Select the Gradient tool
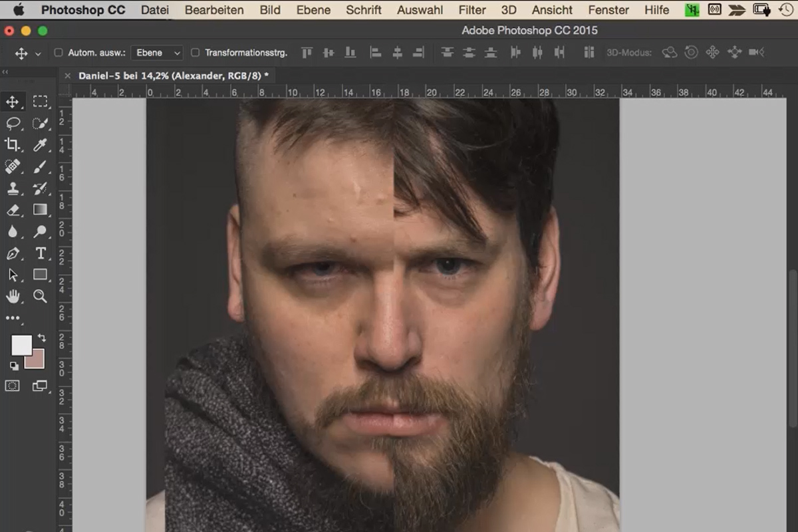Screen dimensions: 798x532 pyautogui.click(x=40, y=209)
